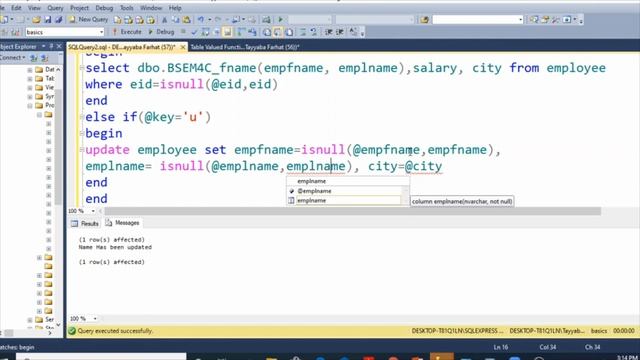Click the Open File folder icon

pyautogui.click(x=36, y=19)
